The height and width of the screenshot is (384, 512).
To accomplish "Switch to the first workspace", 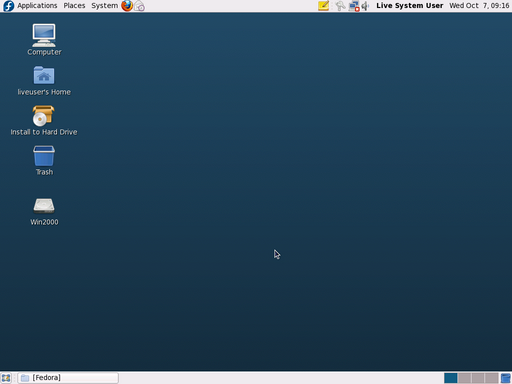I will [x=451, y=378].
